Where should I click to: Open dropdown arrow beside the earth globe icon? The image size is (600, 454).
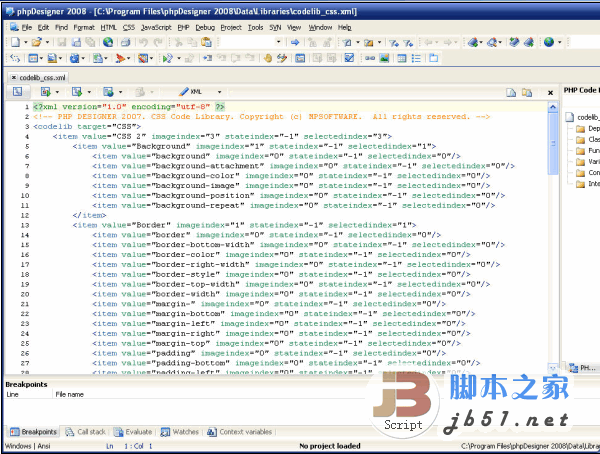tap(559, 42)
